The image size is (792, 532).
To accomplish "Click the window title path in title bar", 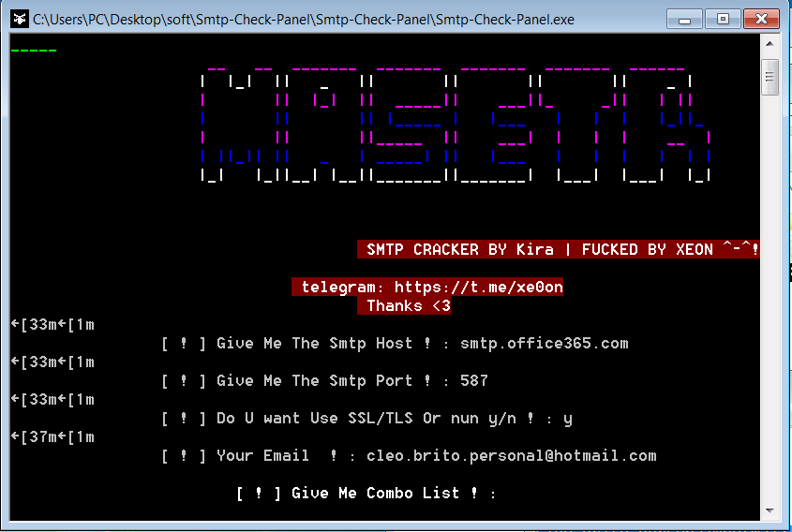I will tap(304, 20).
